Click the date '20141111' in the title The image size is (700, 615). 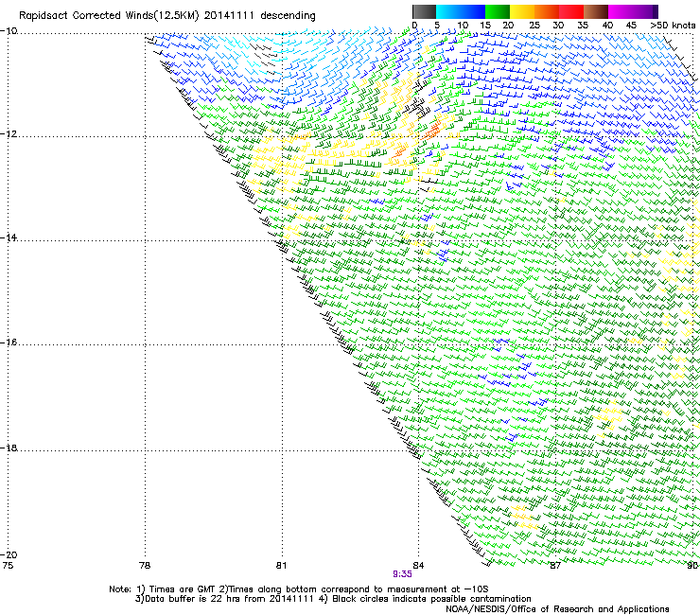click(229, 16)
